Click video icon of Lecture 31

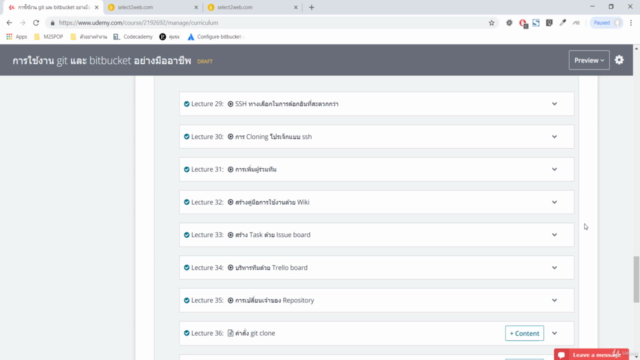click(230, 169)
